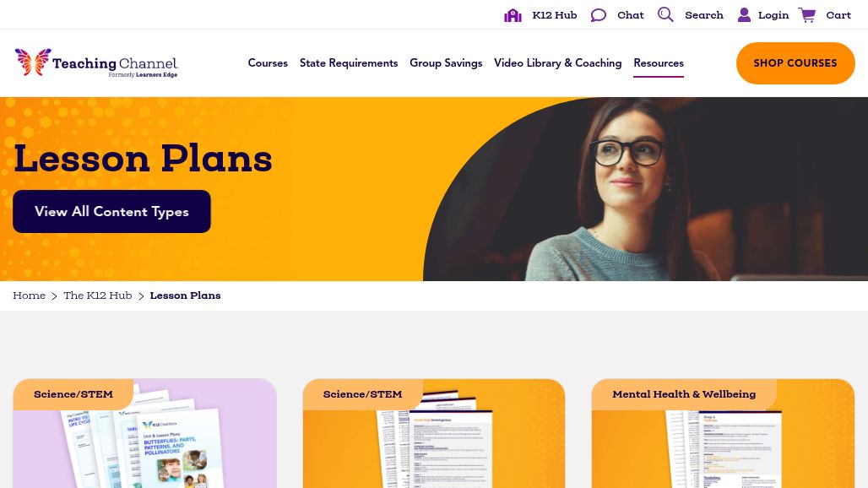Click the K12 Hub text link
The width and height of the screenshot is (868, 488).
[x=555, y=15]
